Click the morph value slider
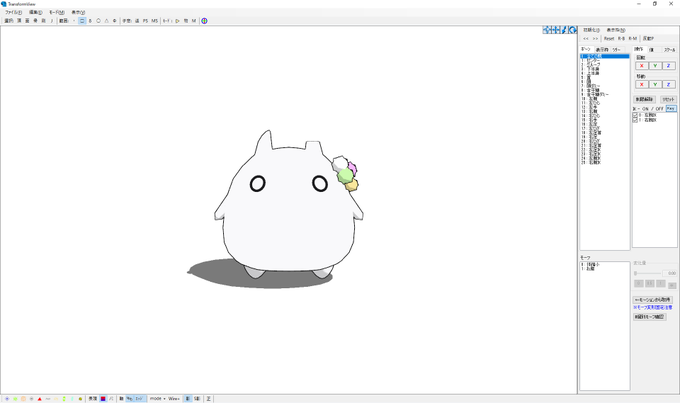 tap(647, 273)
